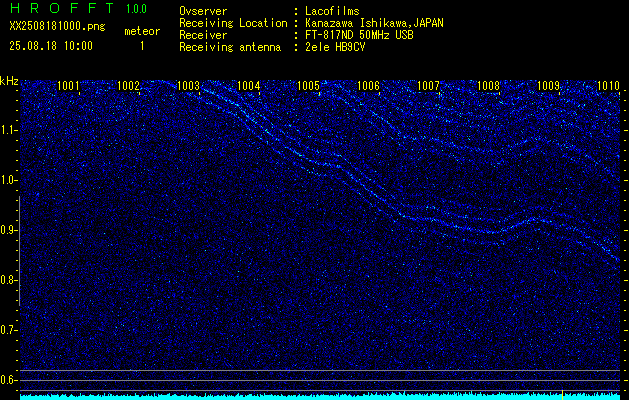Click time axis marker 1005
Screen dimensions: 629x400
point(308,86)
